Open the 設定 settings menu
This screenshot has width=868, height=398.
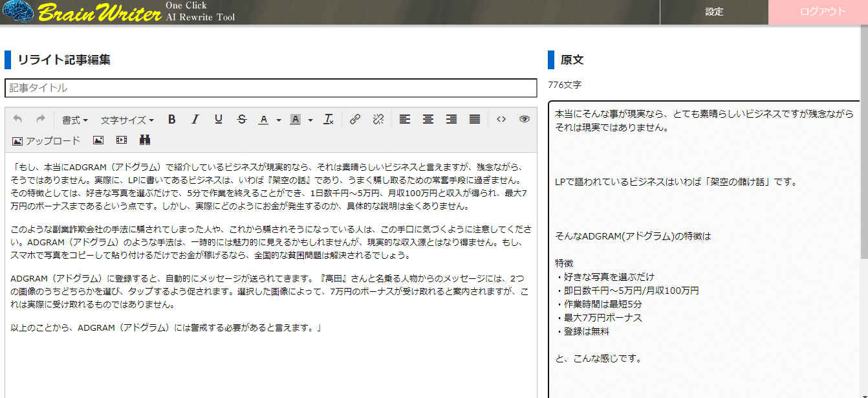[x=714, y=12]
